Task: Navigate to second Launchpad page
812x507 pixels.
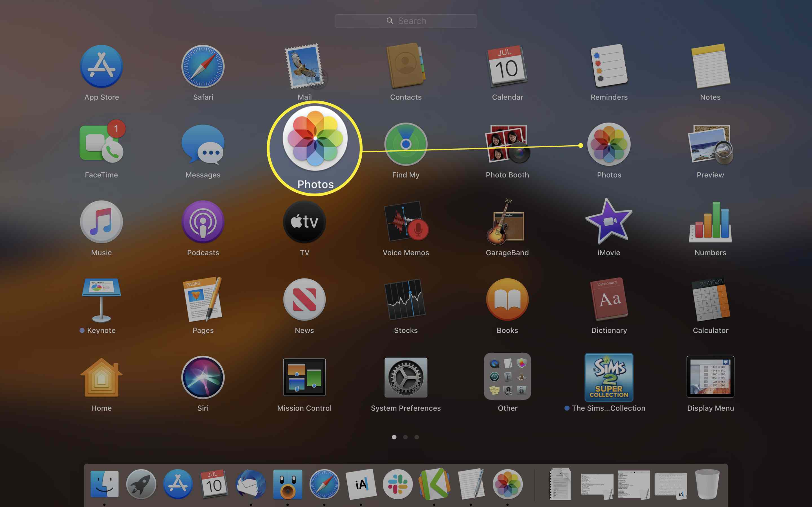Action: coord(406,437)
